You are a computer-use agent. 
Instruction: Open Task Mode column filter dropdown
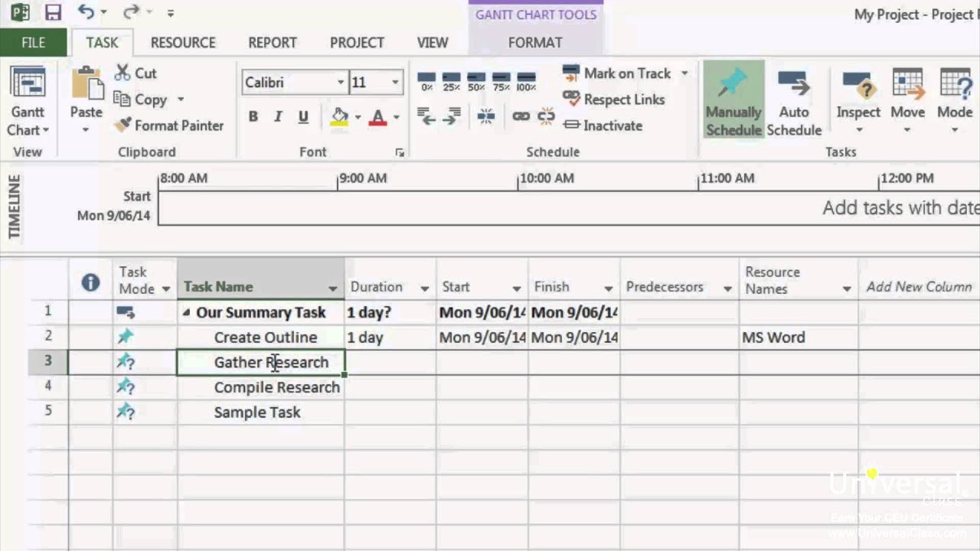click(165, 289)
